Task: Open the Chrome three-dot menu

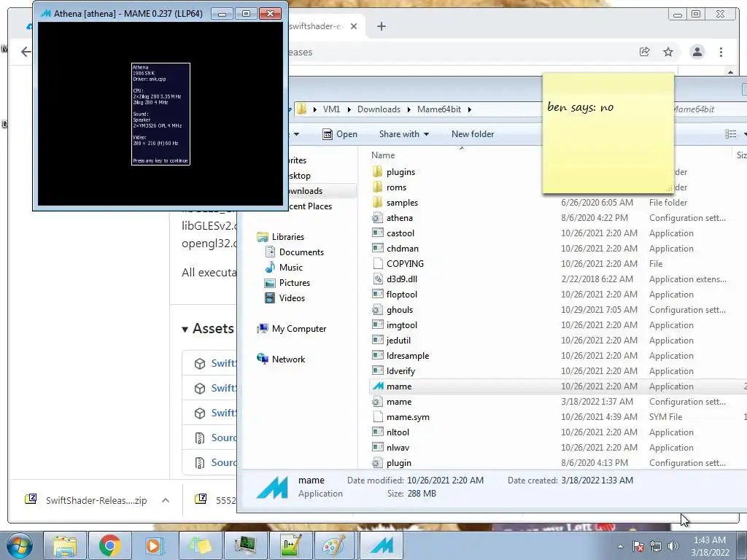Action: click(721, 52)
